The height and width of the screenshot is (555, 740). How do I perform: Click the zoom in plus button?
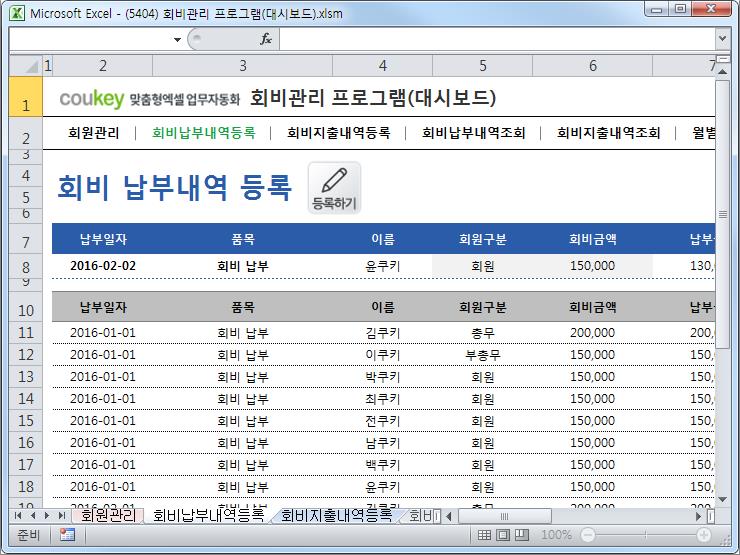click(704, 535)
